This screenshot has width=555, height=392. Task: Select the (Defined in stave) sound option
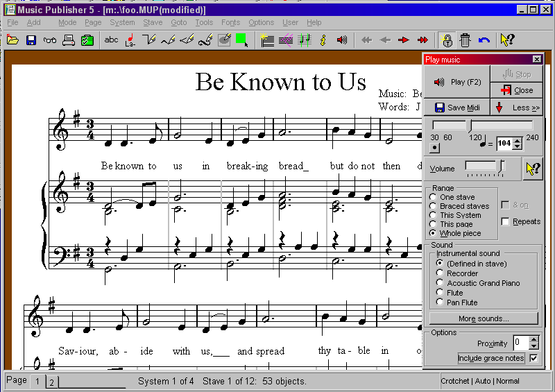click(440, 263)
